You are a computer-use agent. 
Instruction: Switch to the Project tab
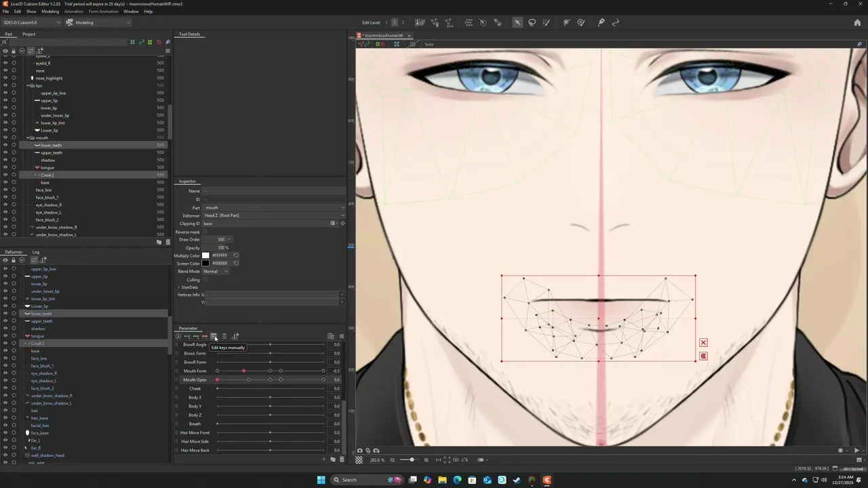(x=28, y=34)
